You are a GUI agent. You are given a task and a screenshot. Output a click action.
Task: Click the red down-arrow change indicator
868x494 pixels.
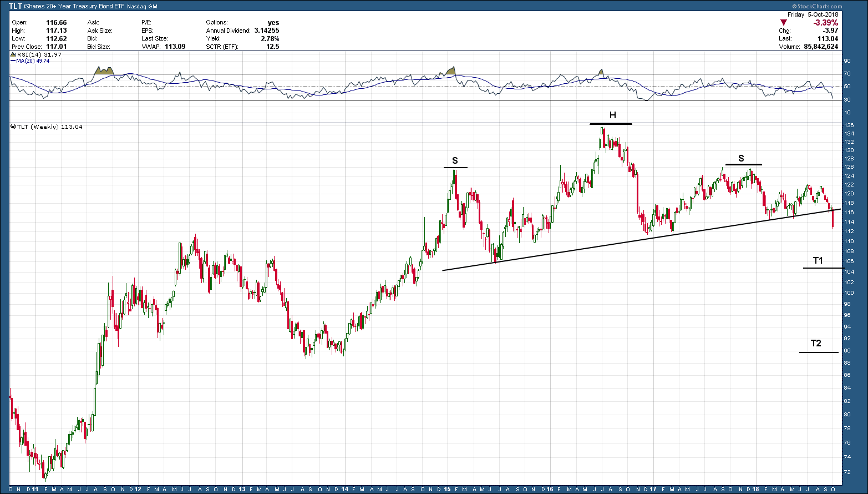pyautogui.click(x=783, y=23)
